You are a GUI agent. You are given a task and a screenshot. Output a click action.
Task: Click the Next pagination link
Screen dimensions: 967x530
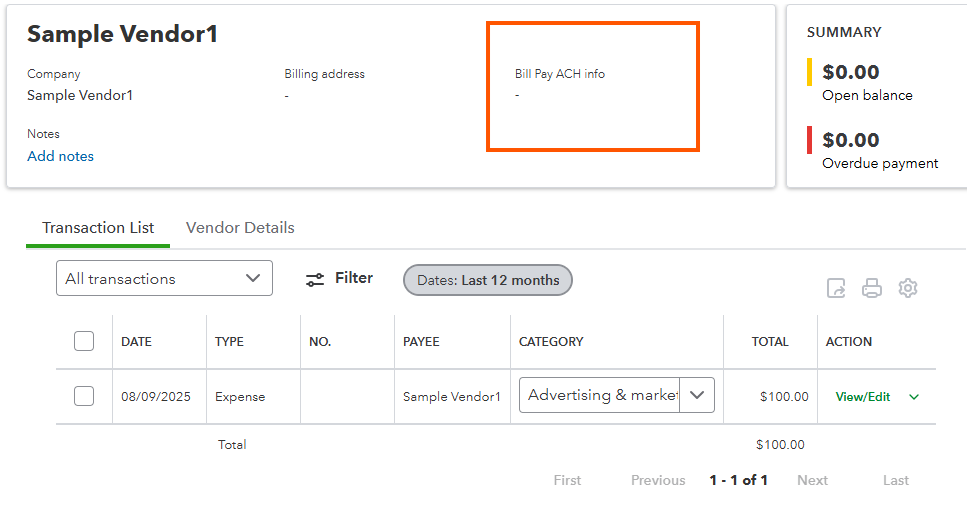click(812, 480)
